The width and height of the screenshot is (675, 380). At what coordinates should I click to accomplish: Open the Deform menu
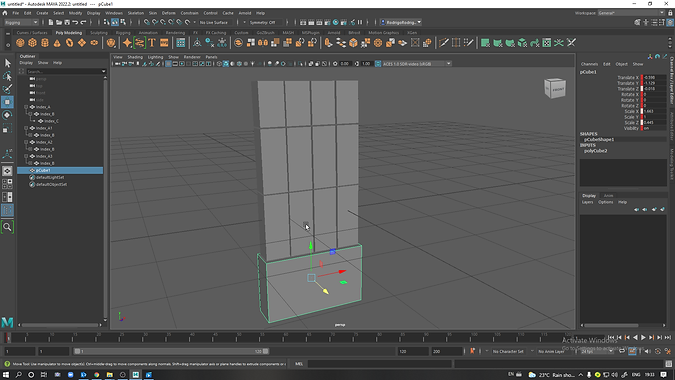(x=169, y=13)
